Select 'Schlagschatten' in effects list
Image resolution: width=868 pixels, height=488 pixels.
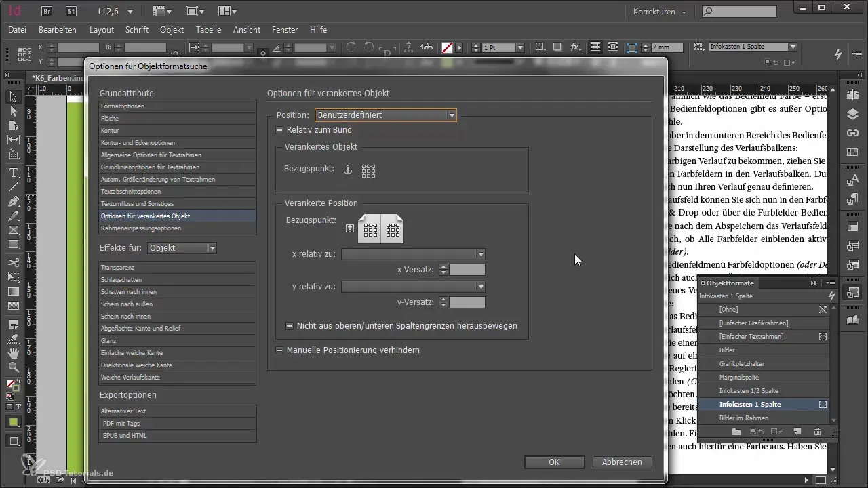click(178, 279)
